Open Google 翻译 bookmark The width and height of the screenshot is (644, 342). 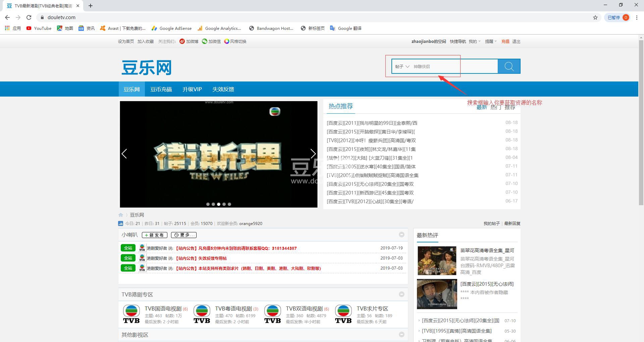(346, 28)
